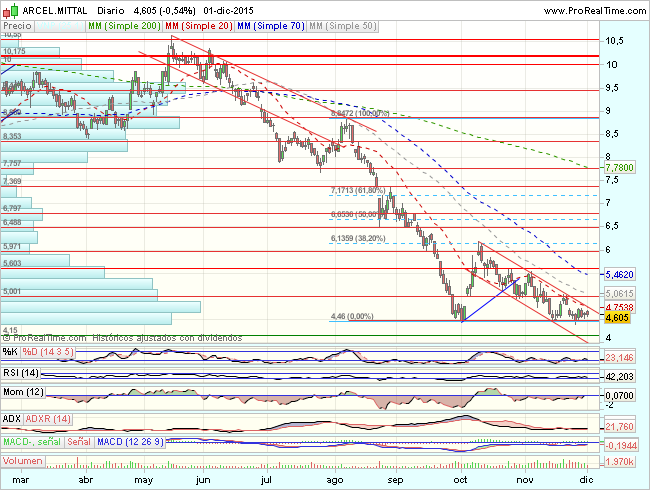Click the Mom (12) indicator label

tap(23, 392)
